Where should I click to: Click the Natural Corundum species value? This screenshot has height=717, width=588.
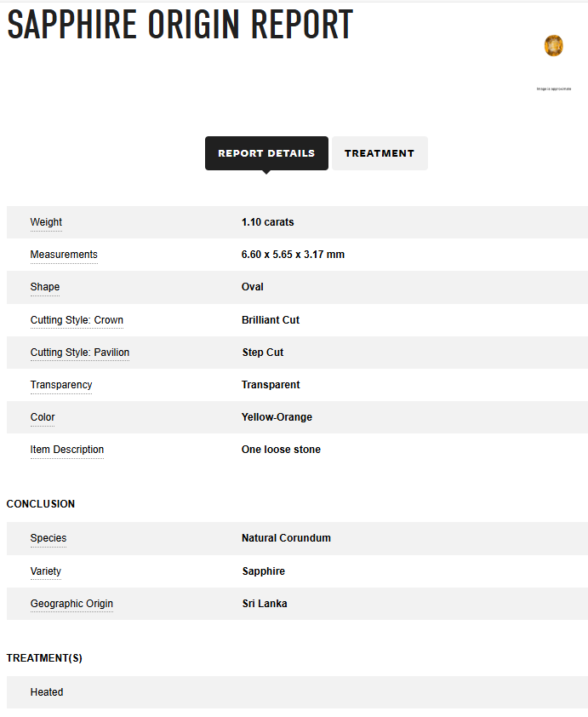coord(286,538)
